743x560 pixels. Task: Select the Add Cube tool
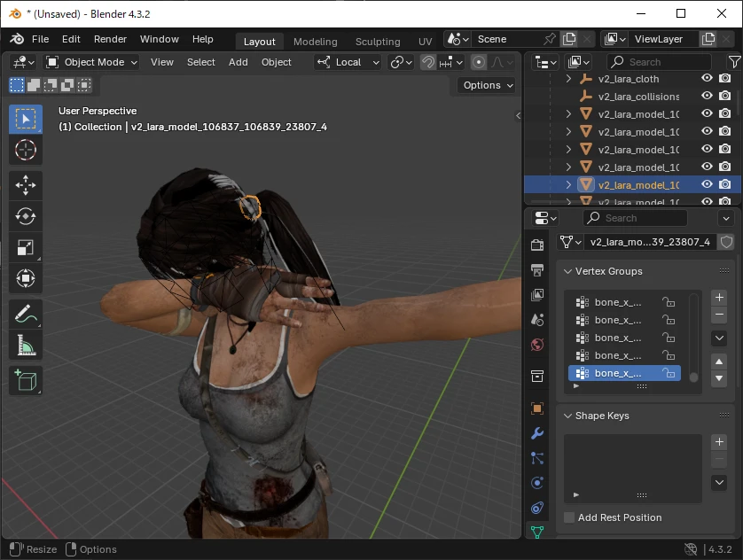pyautogui.click(x=26, y=380)
